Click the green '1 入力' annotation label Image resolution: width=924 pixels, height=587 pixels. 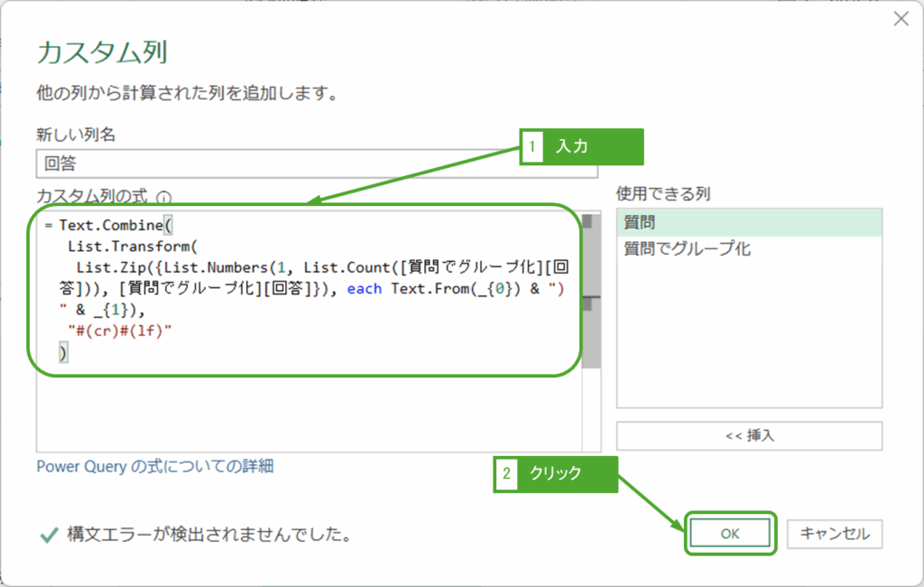coord(582,147)
